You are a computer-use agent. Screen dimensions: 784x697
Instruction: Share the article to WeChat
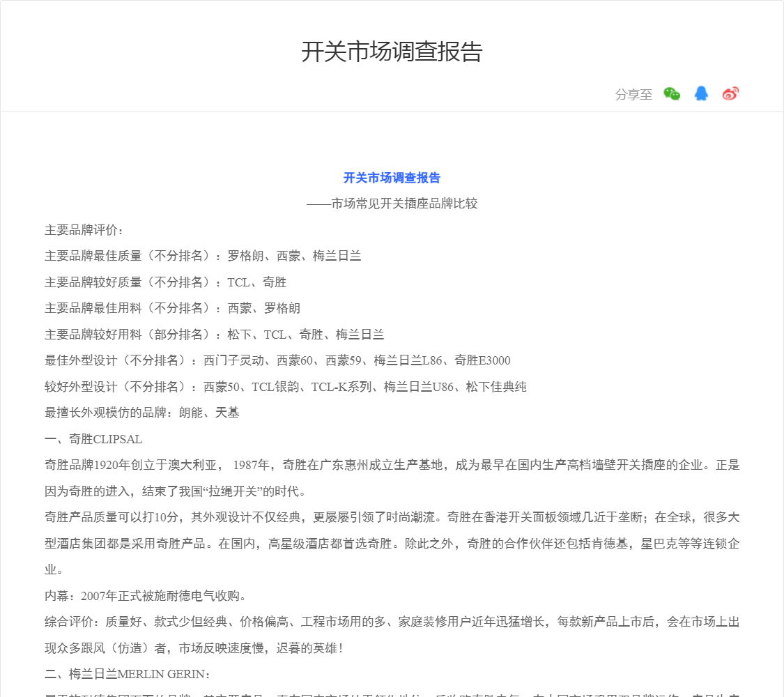click(672, 93)
